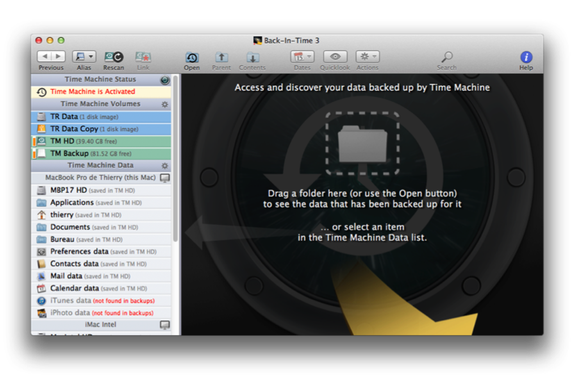Open the Dates dropdown

click(302, 57)
